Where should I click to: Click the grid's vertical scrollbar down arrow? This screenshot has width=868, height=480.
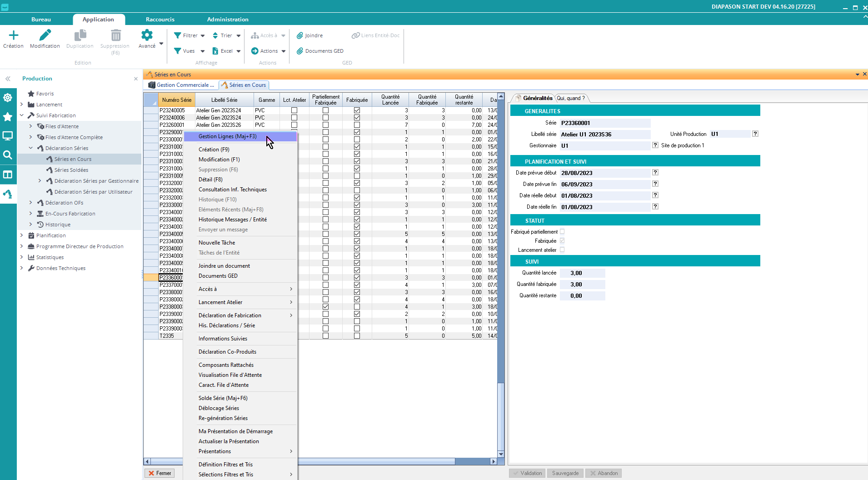pos(501,454)
